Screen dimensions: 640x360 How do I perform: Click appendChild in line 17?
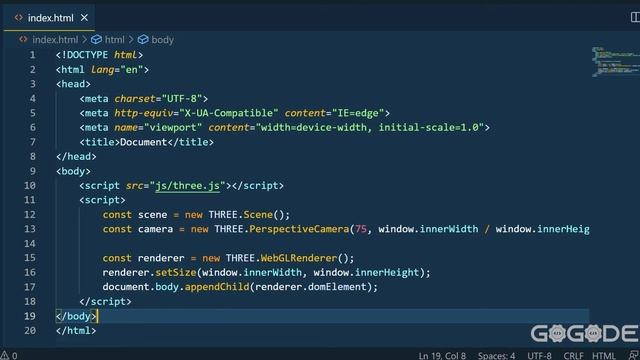tap(217, 287)
